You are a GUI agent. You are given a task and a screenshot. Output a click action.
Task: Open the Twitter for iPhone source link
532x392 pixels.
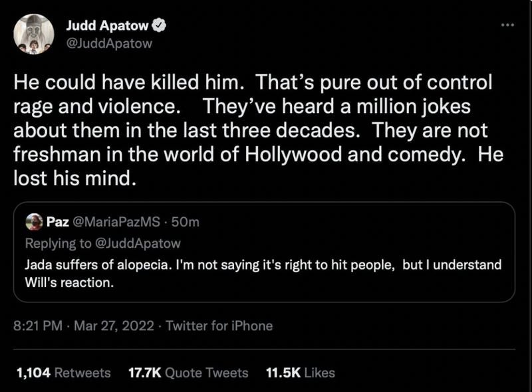pos(219,326)
